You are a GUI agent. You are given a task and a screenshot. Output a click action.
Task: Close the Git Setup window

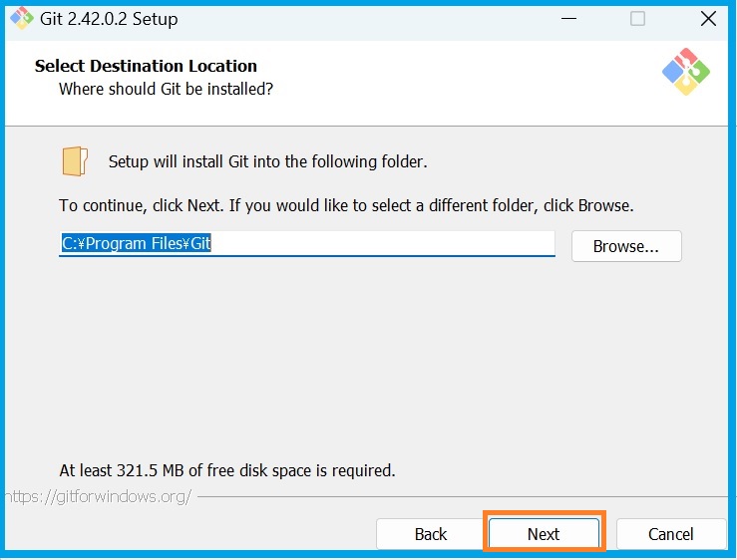pyautogui.click(x=707, y=19)
